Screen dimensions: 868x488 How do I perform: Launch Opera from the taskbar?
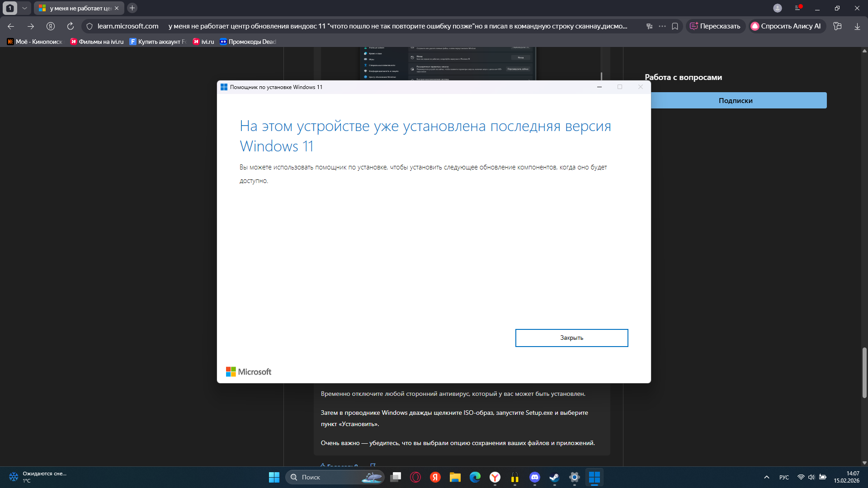click(415, 477)
